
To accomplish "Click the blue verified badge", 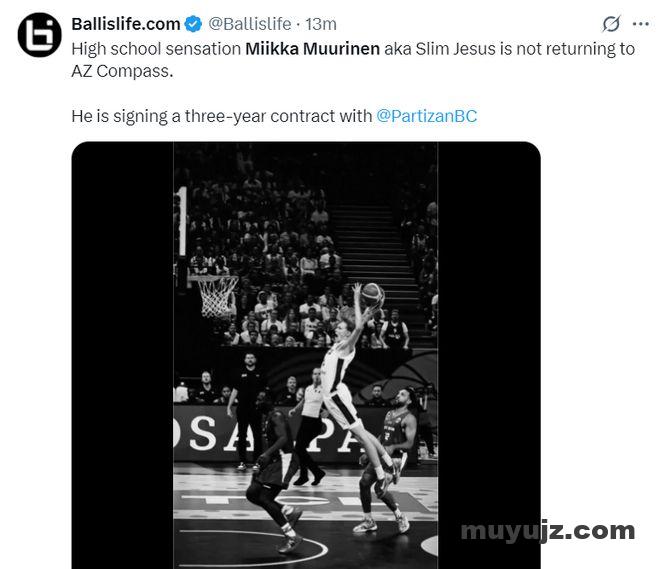I will coord(194,24).
